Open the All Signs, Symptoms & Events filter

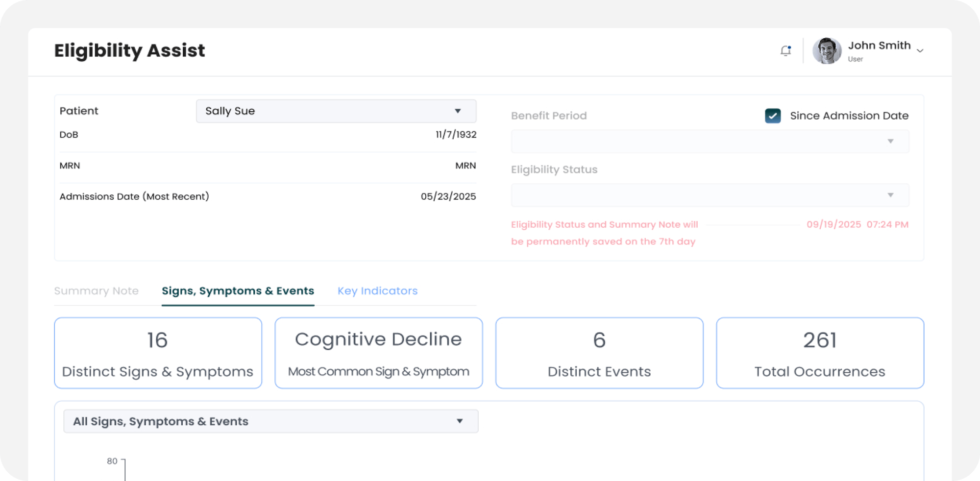270,421
